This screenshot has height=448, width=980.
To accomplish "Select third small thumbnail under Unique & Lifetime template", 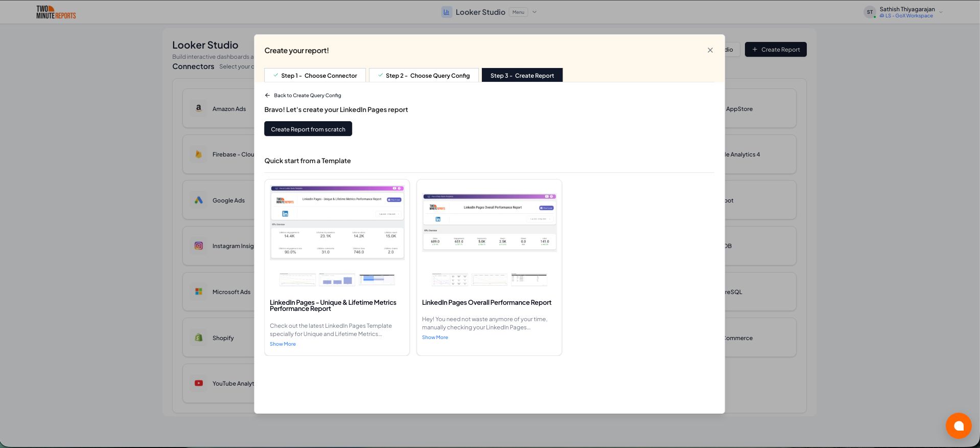I will (x=377, y=280).
